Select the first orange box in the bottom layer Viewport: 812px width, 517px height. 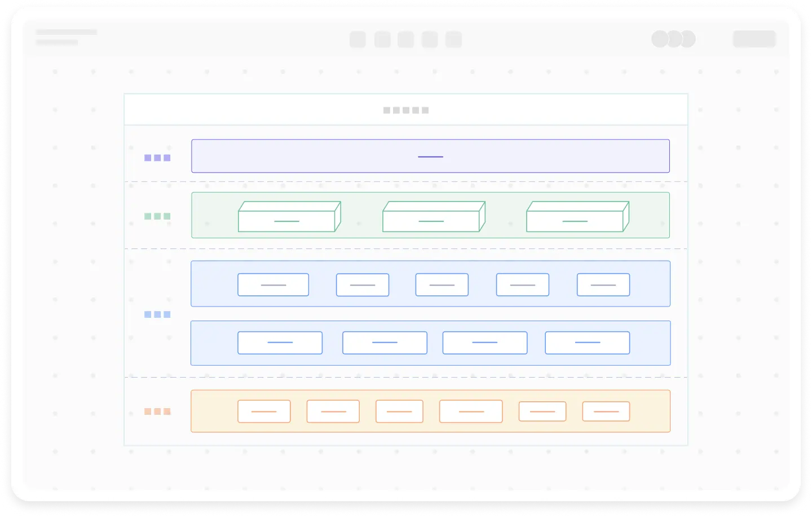pyautogui.click(x=264, y=411)
